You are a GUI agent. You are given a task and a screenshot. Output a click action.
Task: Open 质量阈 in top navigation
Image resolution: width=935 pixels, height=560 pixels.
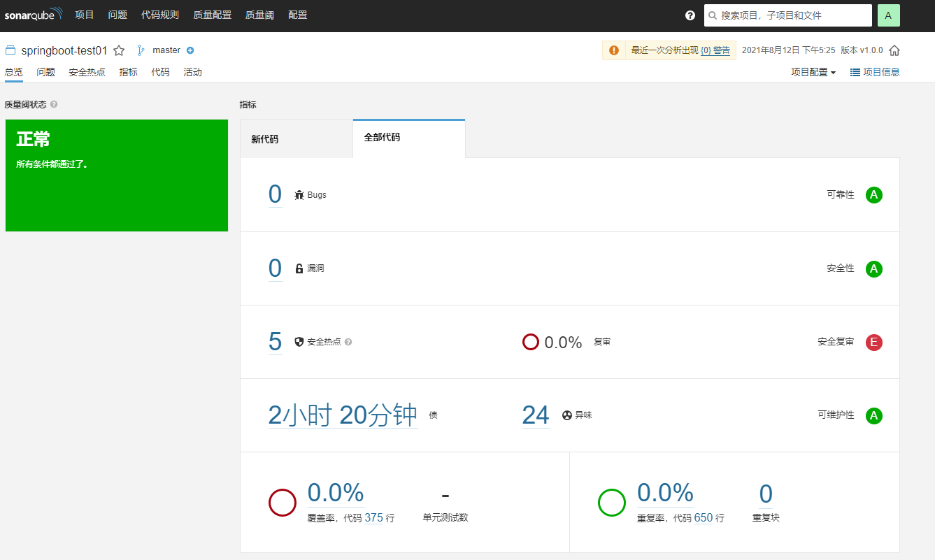260,15
